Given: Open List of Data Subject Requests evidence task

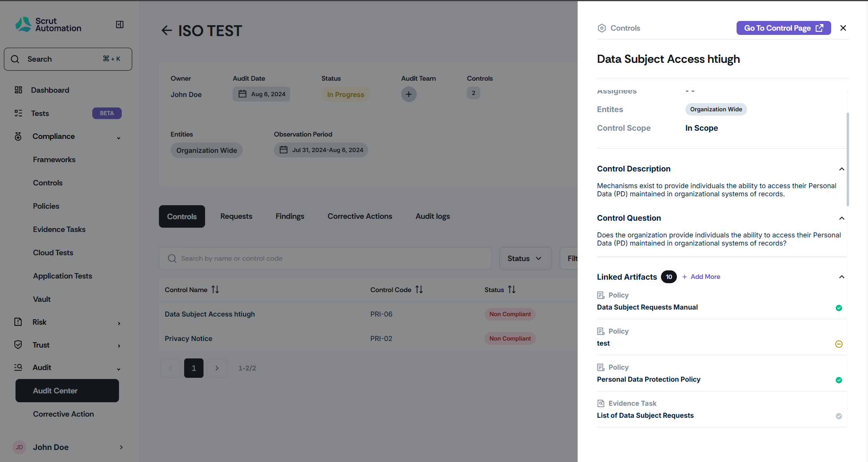Looking at the screenshot, I should (645, 415).
